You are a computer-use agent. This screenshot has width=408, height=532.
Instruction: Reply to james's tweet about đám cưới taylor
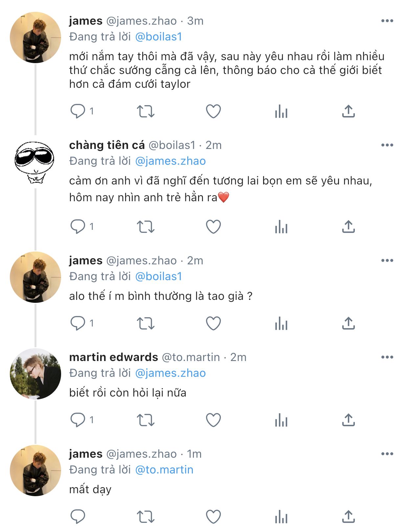(78, 111)
